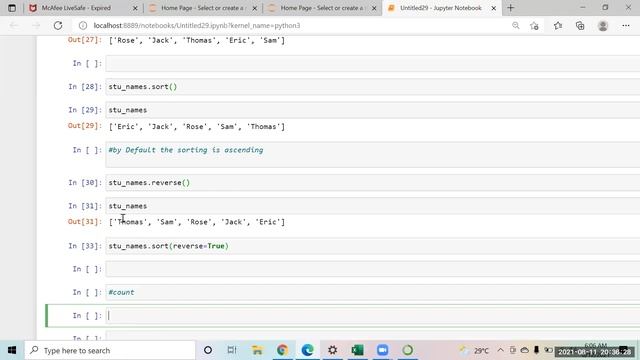Open the Collections icon

pos(580,25)
